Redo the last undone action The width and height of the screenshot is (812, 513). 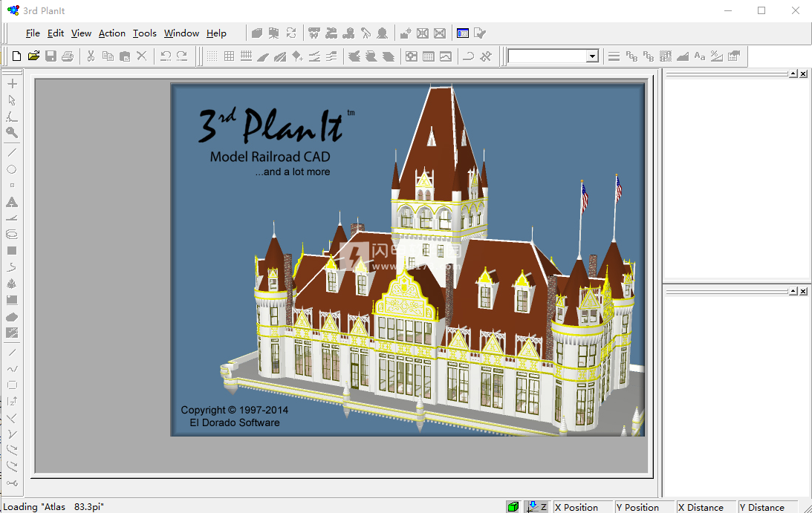182,56
